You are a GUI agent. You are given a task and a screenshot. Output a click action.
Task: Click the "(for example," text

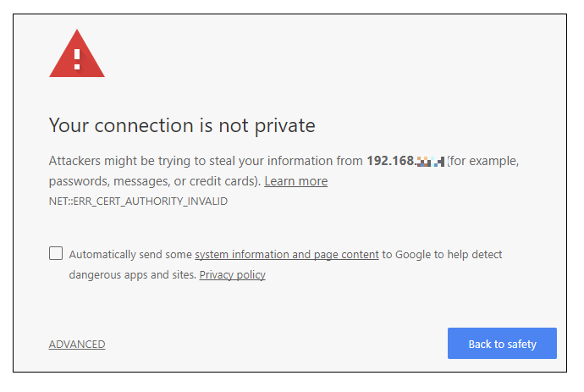coord(482,161)
